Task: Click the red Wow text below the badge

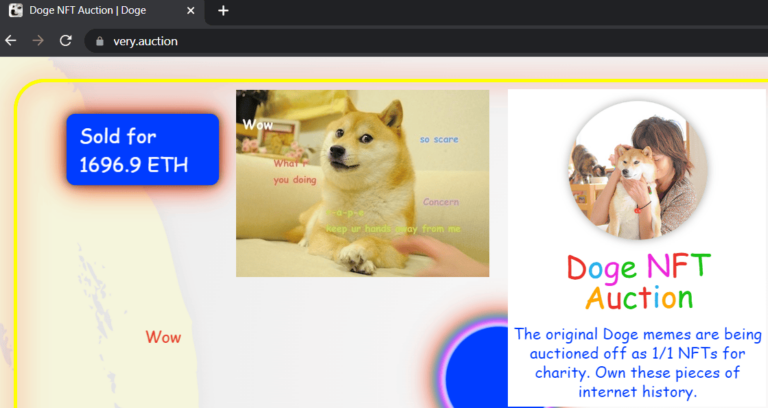Action: (x=163, y=337)
